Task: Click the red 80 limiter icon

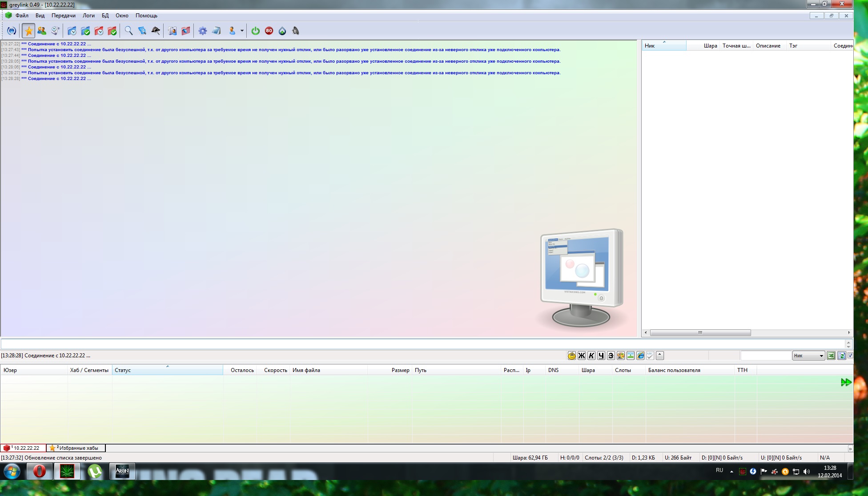Action: tap(269, 31)
